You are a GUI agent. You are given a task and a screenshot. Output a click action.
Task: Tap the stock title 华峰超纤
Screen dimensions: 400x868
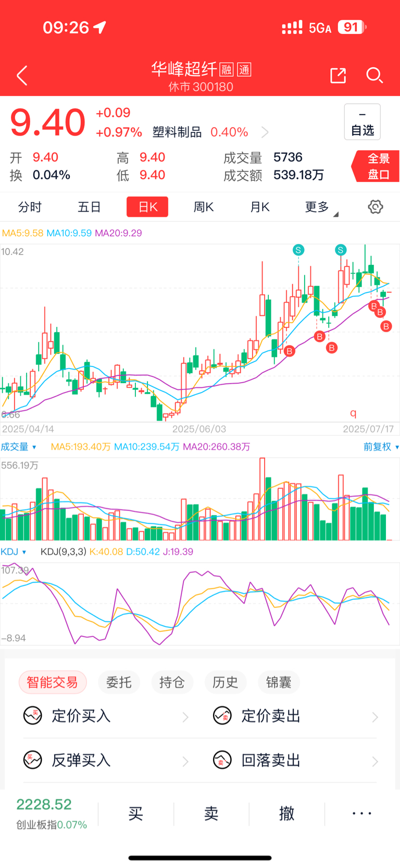point(184,69)
